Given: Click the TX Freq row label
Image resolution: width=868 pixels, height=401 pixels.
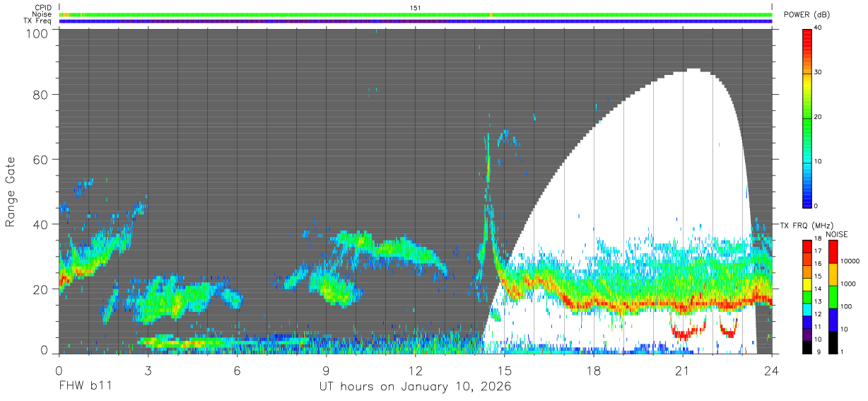Looking at the screenshot, I should pos(37,21).
